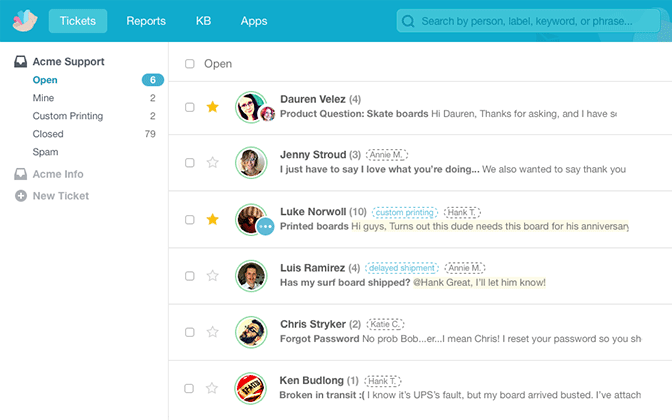Show the Closed tickets folder
This screenshot has width=672, height=420.
pyautogui.click(x=48, y=134)
